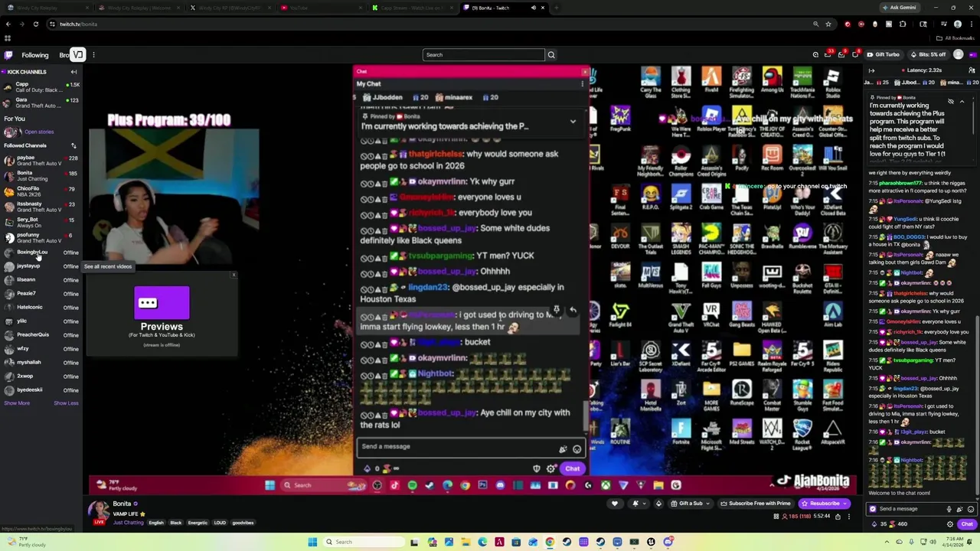Open offline channel byedeeskii
The height and width of the screenshot is (551, 980).
[41, 390]
